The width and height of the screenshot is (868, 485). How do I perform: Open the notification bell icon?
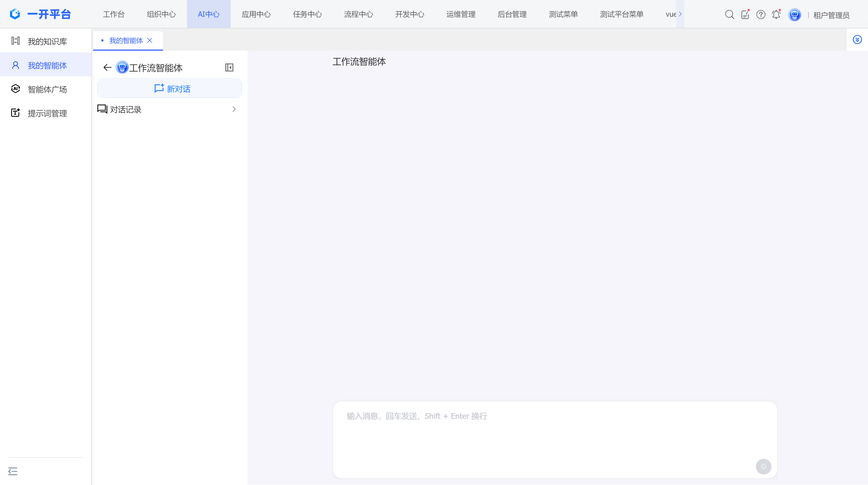(x=776, y=14)
